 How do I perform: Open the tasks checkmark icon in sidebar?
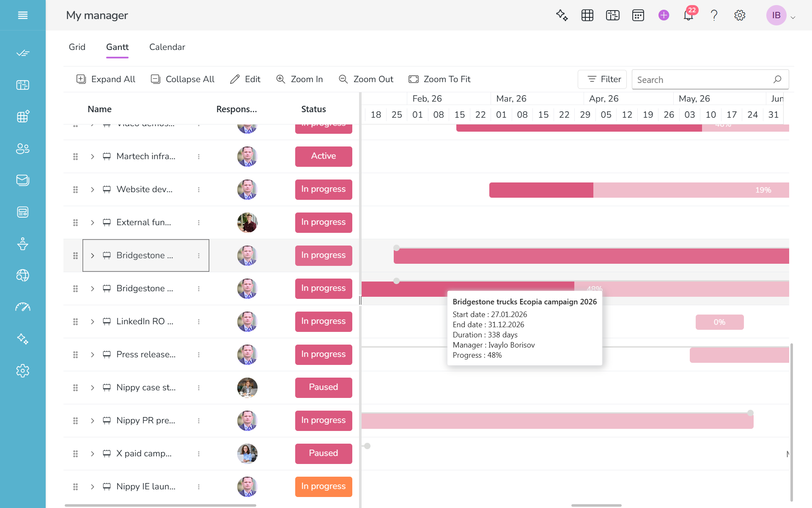[23, 53]
